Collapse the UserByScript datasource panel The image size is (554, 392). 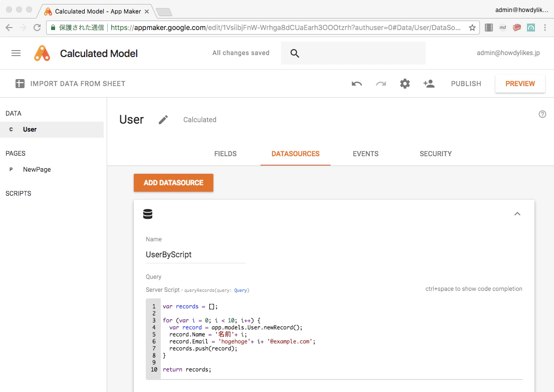pos(517,214)
